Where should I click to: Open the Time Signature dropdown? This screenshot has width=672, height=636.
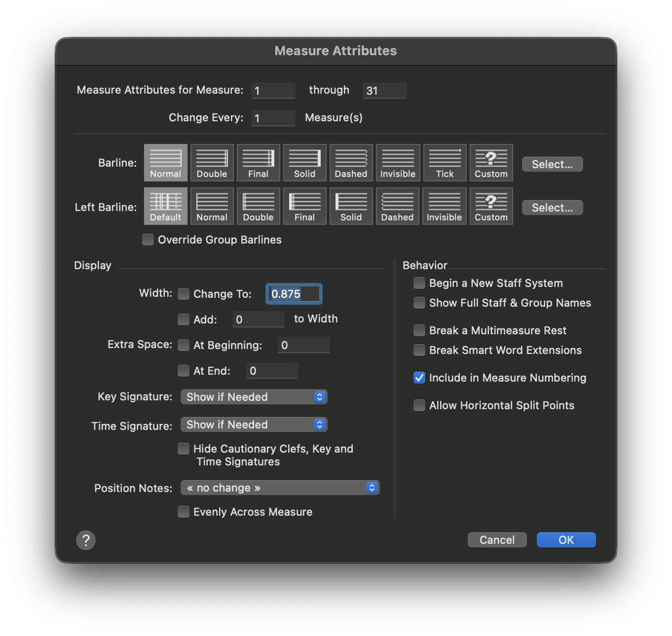click(x=254, y=424)
